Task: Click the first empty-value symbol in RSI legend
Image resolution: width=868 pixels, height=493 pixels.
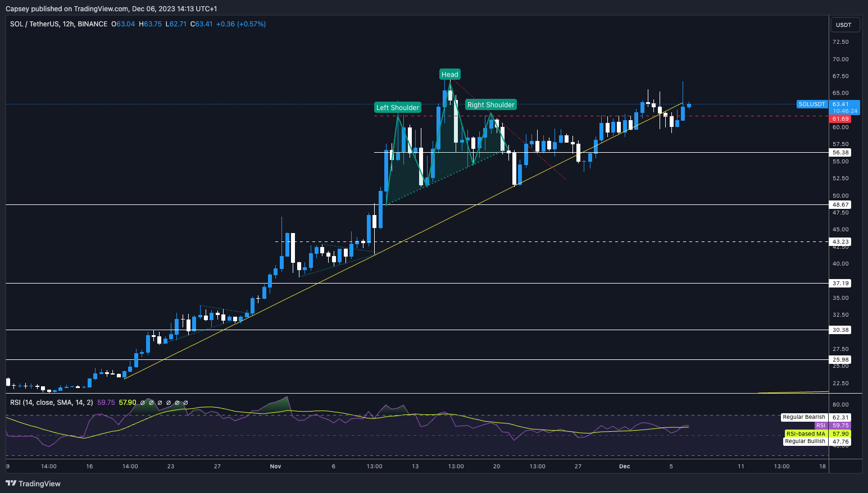Action: pyautogui.click(x=143, y=403)
